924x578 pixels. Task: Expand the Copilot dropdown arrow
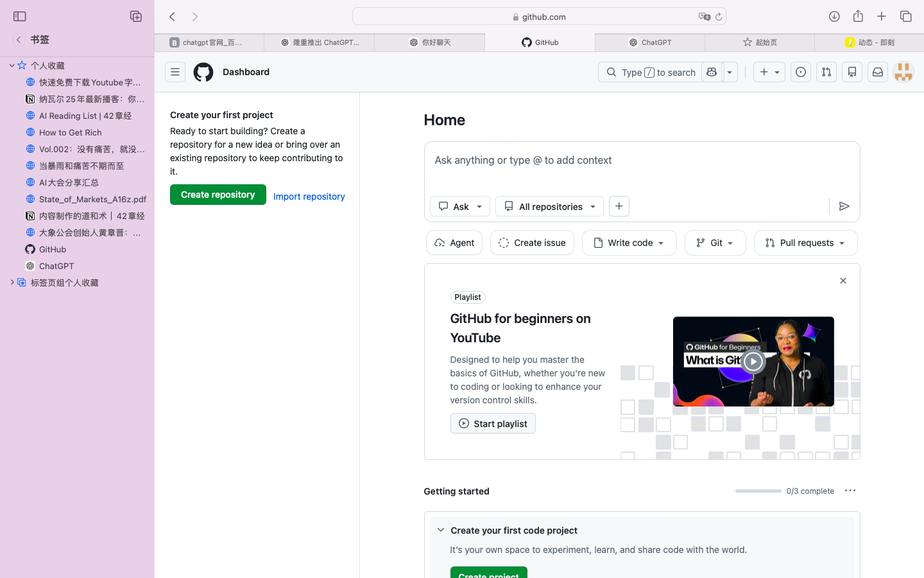[x=730, y=72]
